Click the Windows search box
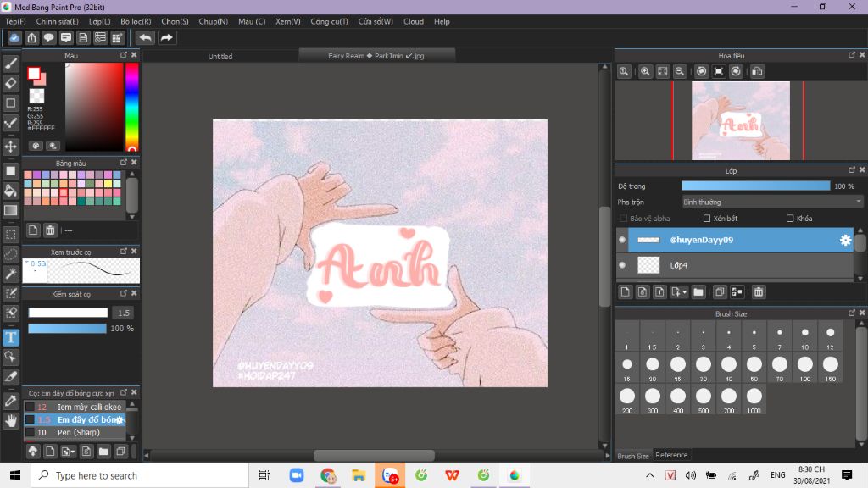This screenshot has width=868, height=488. click(140, 476)
